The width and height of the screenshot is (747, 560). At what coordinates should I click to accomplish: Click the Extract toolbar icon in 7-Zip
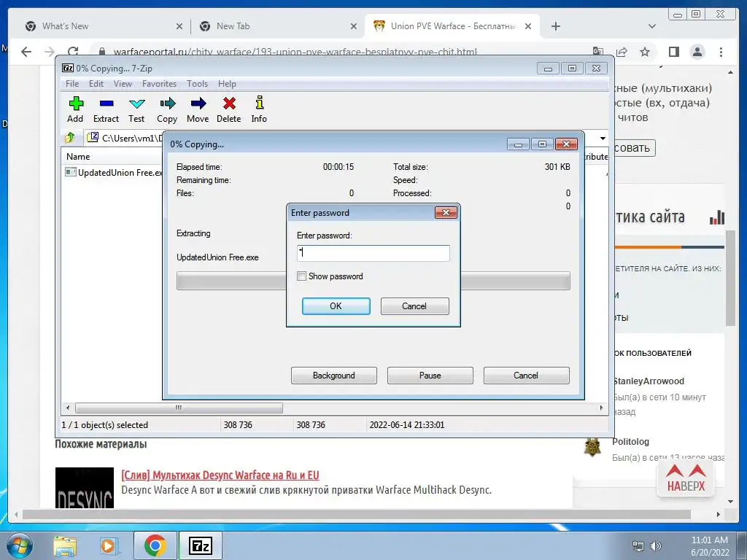pyautogui.click(x=107, y=104)
